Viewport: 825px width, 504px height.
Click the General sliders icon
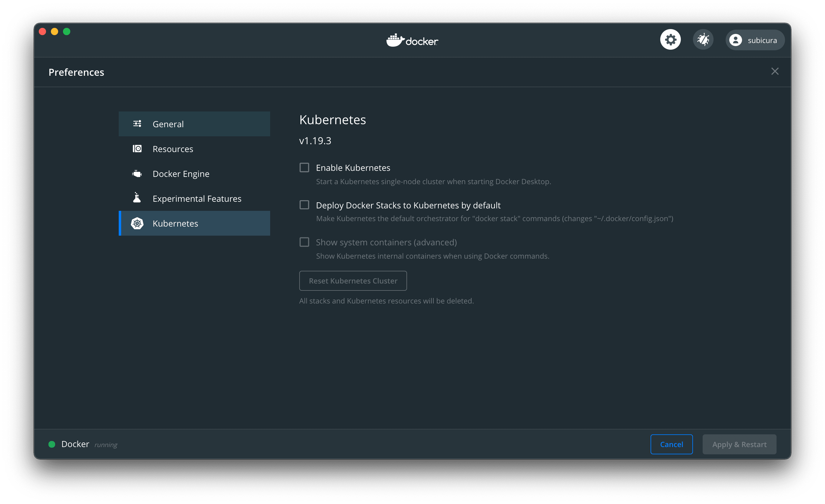pos(137,124)
